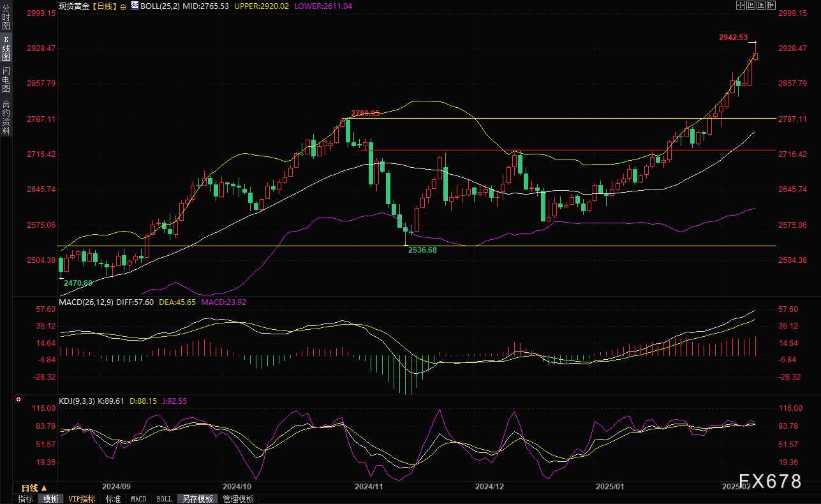Click the BOLL indicator button at bottom
The image size is (821, 504).
pos(164,499)
